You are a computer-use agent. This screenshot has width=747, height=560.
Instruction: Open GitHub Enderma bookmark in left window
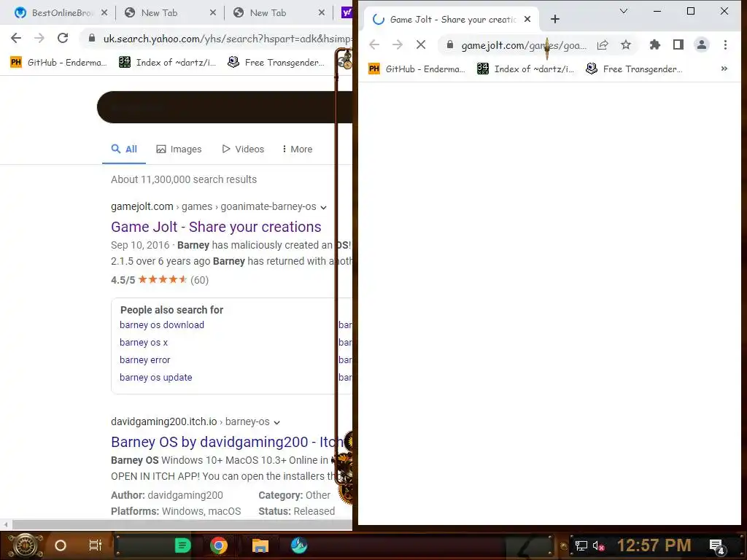coord(58,63)
